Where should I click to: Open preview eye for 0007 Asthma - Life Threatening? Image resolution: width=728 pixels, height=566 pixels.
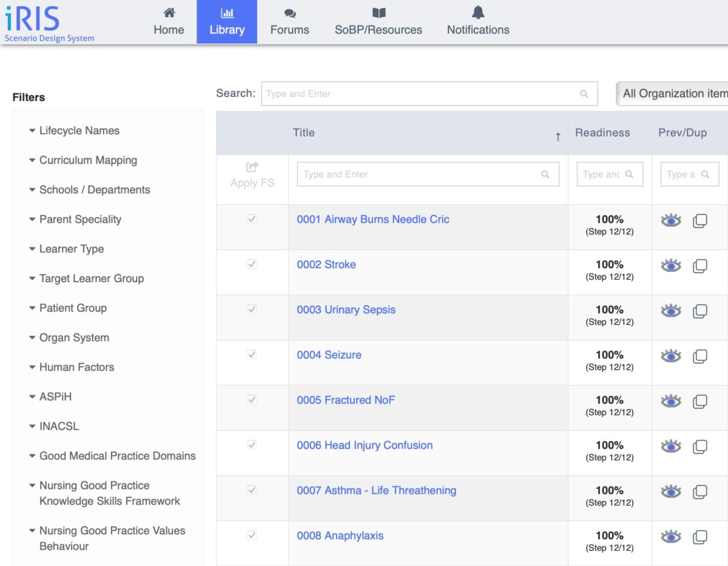[x=670, y=491]
